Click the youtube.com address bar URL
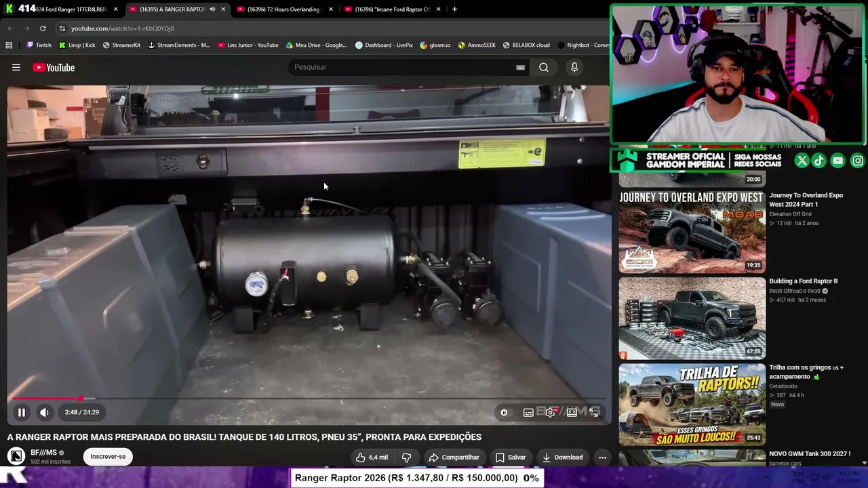This screenshot has height=488, width=868. [x=123, y=28]
